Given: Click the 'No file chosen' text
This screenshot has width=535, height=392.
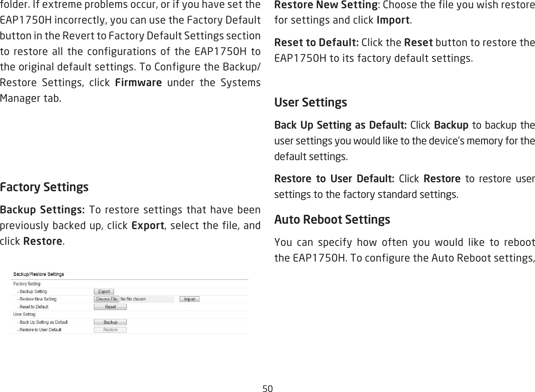Looking at the screenshot, I should [133, 299].
